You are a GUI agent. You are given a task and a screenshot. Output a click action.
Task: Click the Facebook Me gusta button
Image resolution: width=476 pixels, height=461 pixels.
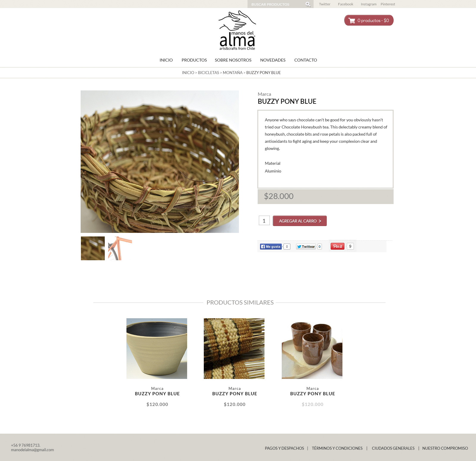pyautogui.click(x=271, y=247)
